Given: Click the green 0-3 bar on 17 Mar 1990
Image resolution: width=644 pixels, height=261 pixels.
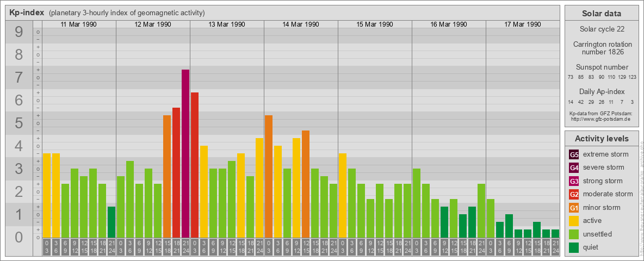Looking at the screenshot, I should (491, 219).
